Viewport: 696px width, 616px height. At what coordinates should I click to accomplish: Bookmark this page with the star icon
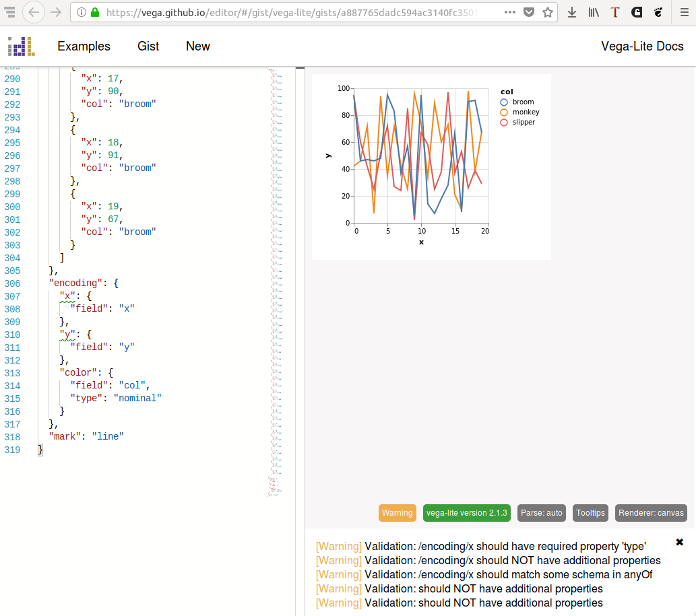(x=548, y=12)
